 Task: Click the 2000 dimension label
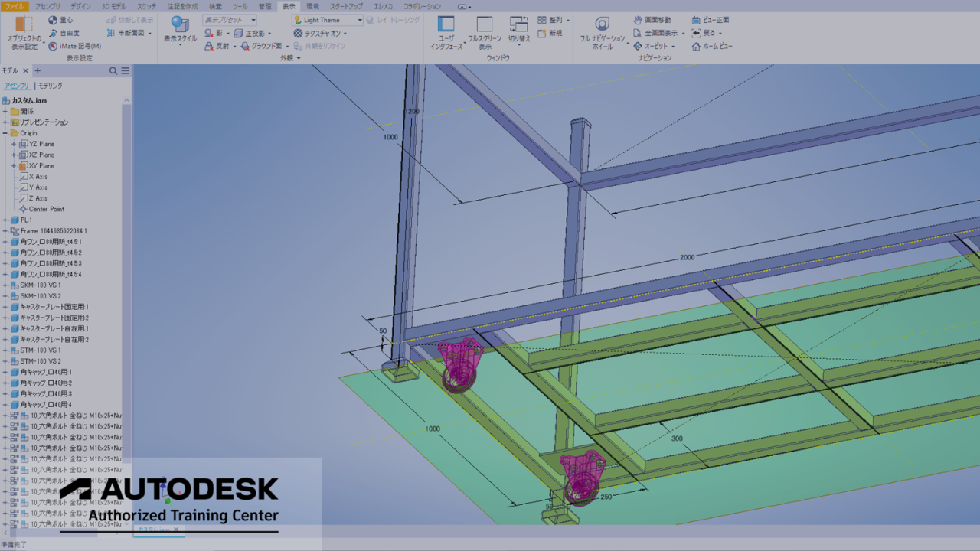point(687,257)
